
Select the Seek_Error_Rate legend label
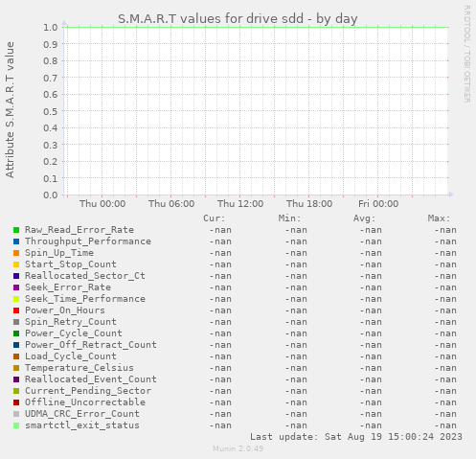pyautogui.click(x=68, y=287)
